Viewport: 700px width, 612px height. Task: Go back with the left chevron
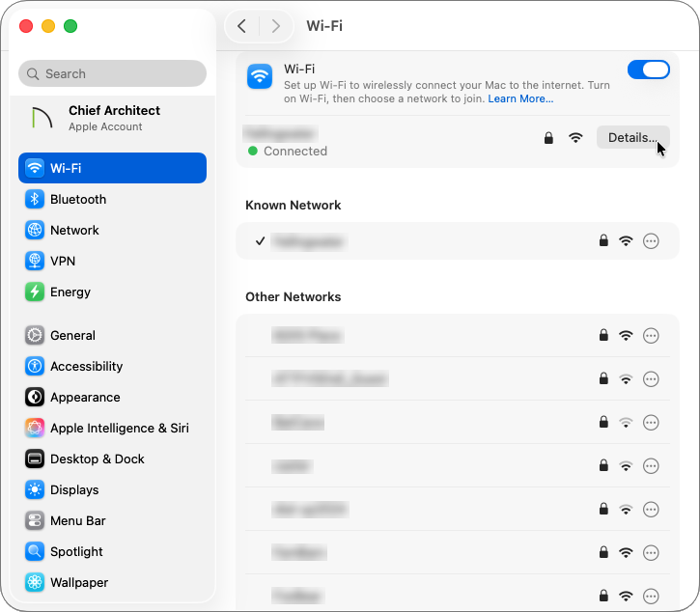tap(242, 26)
